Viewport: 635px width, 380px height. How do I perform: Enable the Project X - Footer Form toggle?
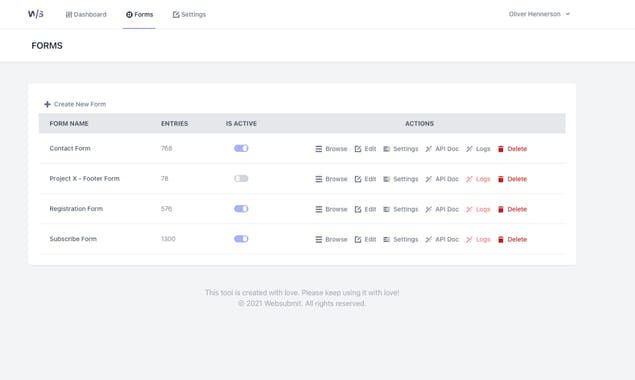pos(241,179)
